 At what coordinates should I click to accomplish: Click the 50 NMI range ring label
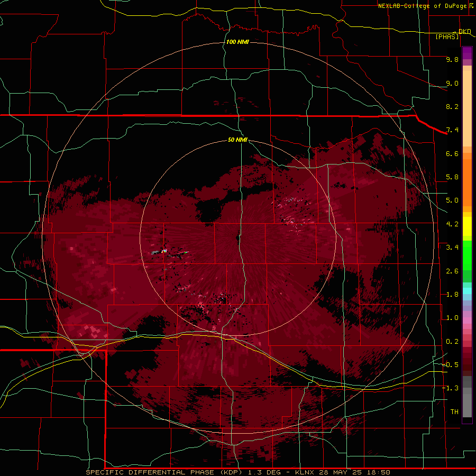[237, 140]
